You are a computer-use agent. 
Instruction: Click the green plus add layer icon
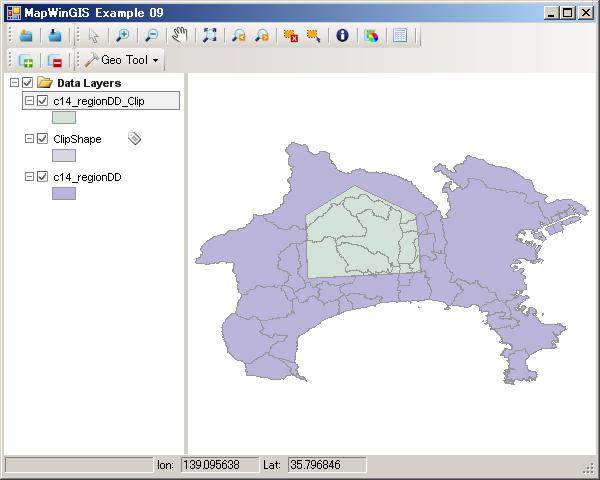pos(26,61)
